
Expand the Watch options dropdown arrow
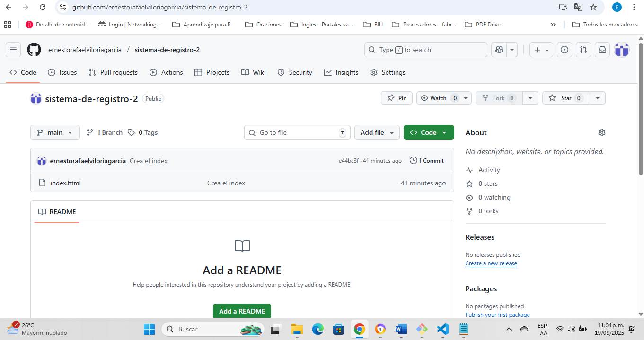(x=466, y=98)
